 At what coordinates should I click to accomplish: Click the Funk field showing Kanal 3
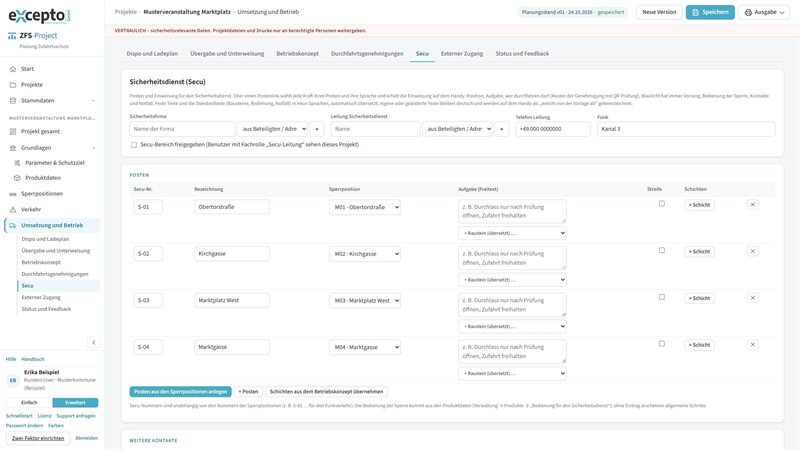686,129
